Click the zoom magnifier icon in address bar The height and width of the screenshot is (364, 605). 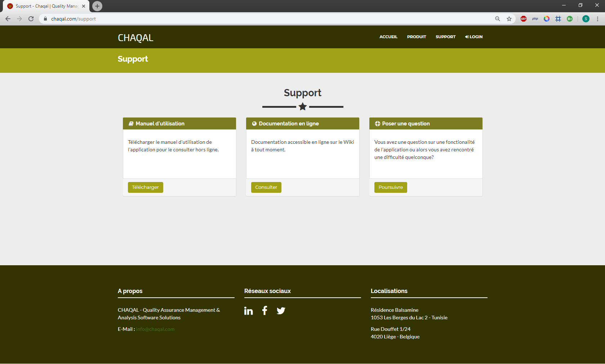pyautogui.click(x=498, y=19)
